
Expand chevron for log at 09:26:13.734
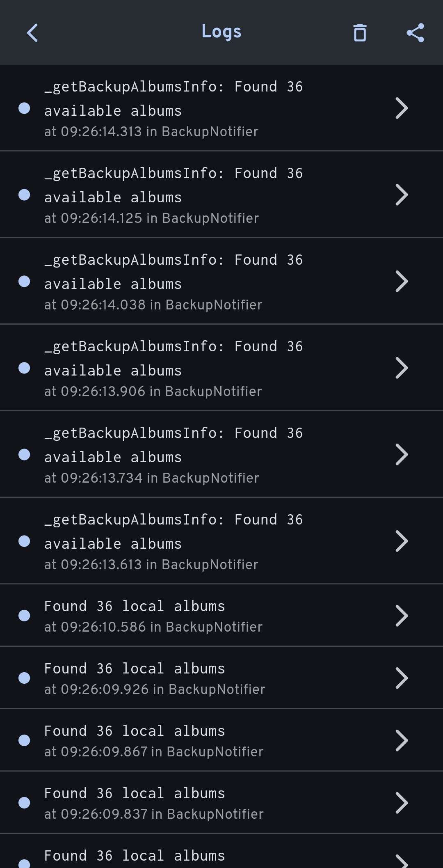click(x=402, y=455)
